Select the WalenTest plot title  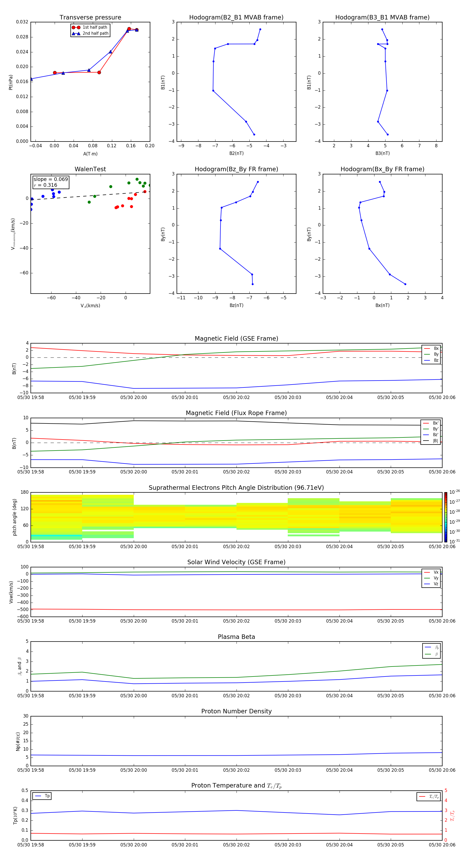[x=90, y=169]
